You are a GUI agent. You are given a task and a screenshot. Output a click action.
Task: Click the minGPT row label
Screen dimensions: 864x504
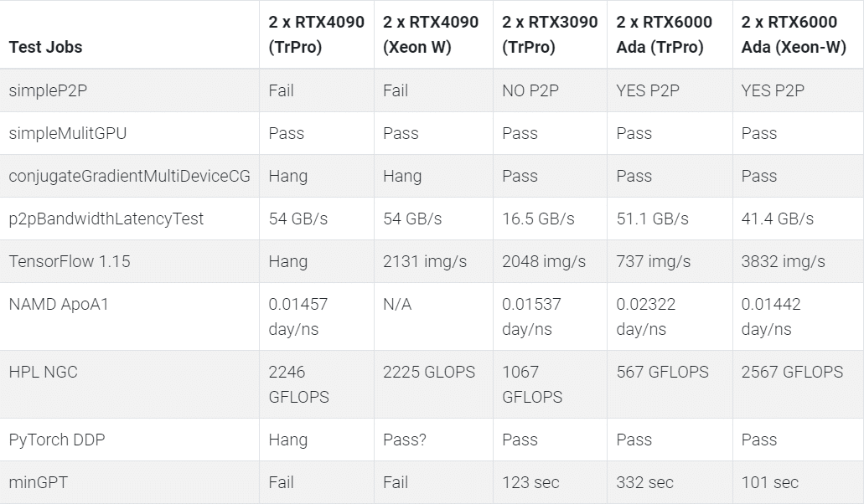tap(38, 482)
